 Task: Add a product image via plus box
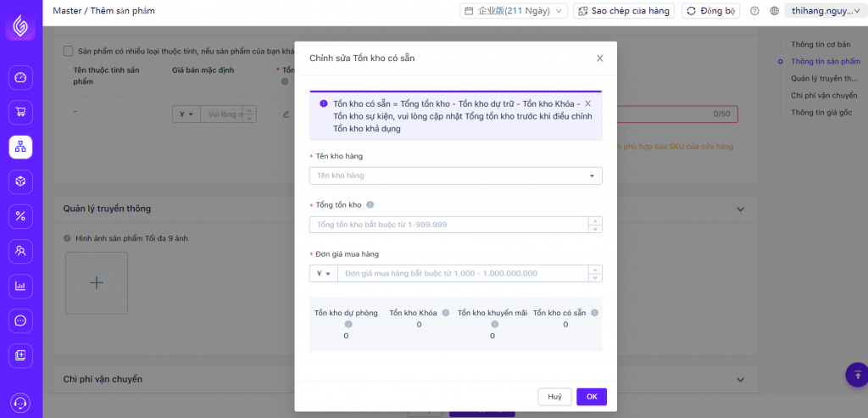(97, 283)
